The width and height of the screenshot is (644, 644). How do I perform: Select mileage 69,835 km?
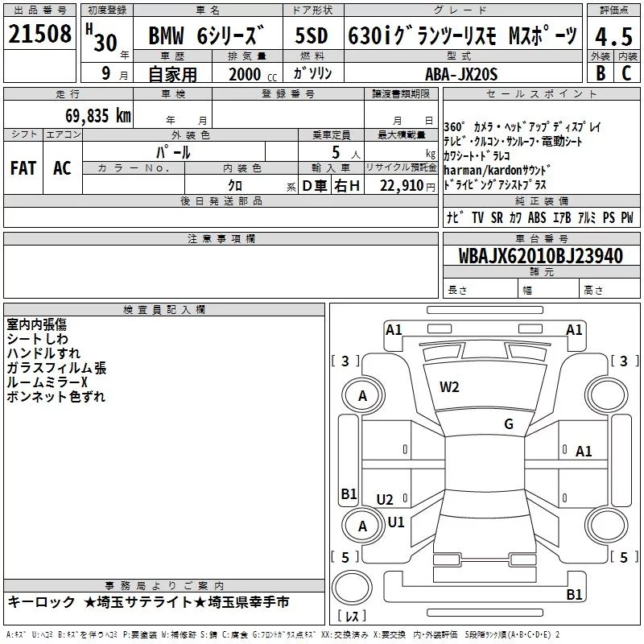pyautogui.click(x=97, y=115)
